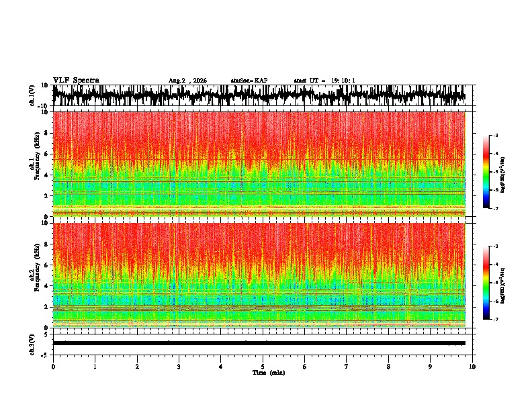Screen dimensions: 532x411
Task: Click the Time (min) axis label
Action: (x=269, y=373)
